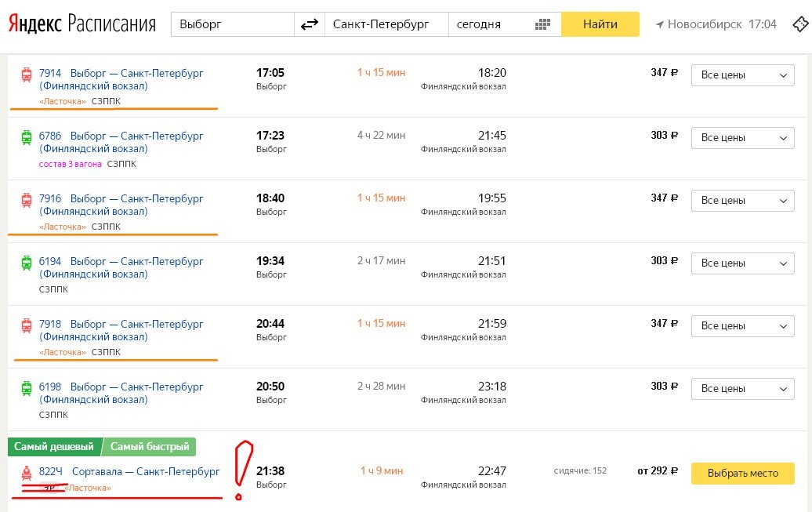Viewport: 812px width, 512px height.
Task: Click Выборг departure input field
Action: 233,24
